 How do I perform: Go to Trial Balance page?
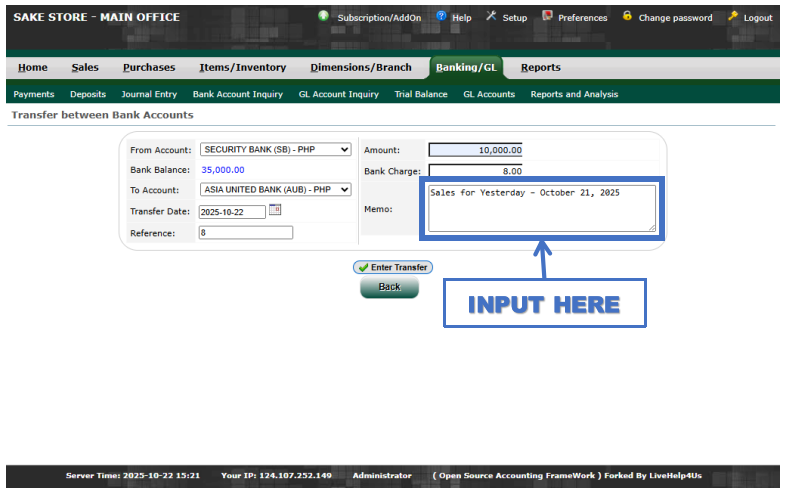tap(421, 94)
